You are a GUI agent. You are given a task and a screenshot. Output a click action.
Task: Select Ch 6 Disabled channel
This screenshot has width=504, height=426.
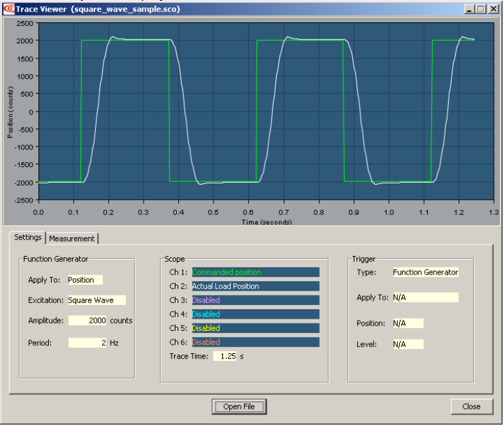click(x=256, y=342)
